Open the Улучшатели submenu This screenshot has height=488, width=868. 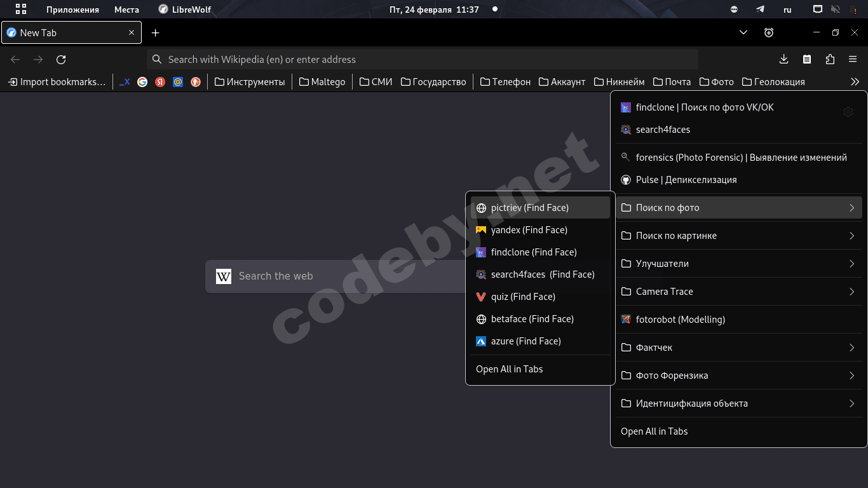pos(738,264)
